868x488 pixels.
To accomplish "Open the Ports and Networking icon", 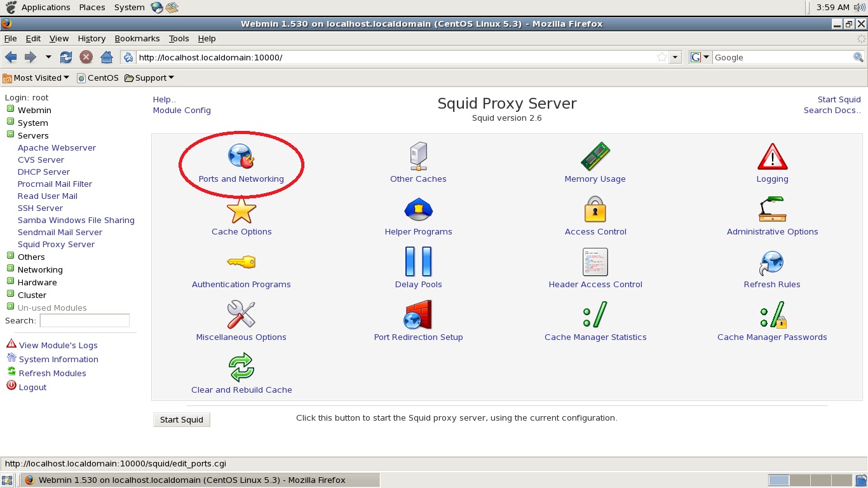I will (x=241, y=156).
